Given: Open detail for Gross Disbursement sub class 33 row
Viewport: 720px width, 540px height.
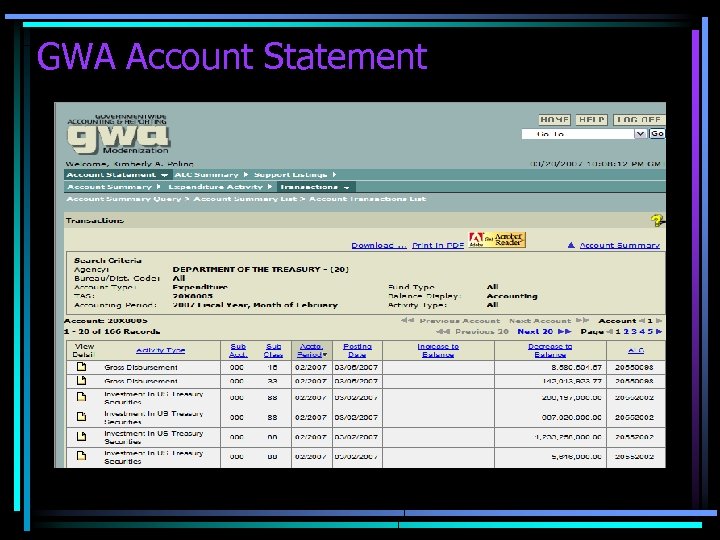Looking at the screenshot, I should coord(81,380).
